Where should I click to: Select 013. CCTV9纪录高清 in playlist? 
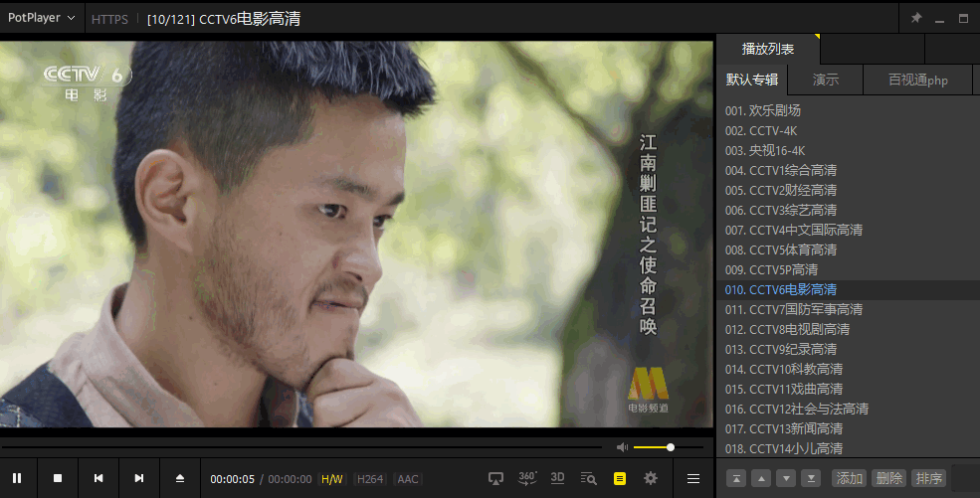click(781, 349)
